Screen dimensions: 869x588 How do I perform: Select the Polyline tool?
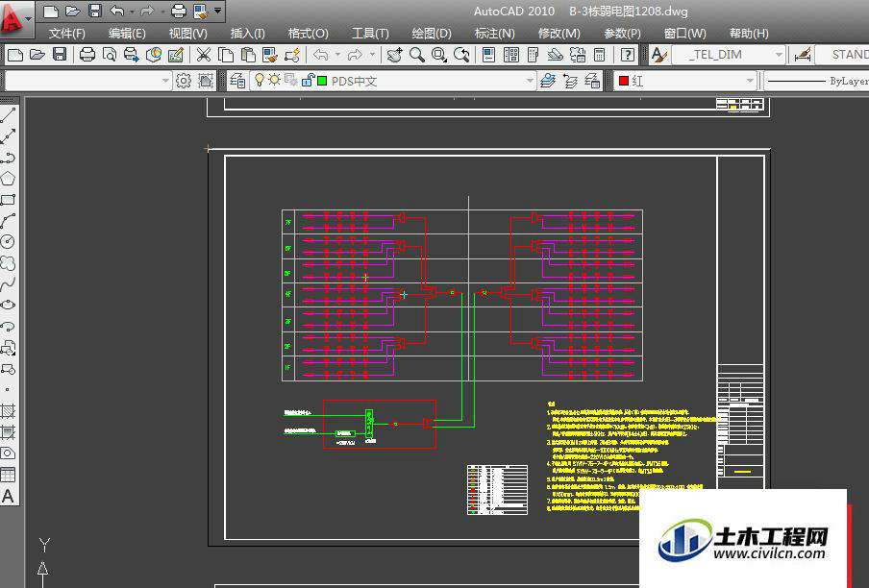8,158
